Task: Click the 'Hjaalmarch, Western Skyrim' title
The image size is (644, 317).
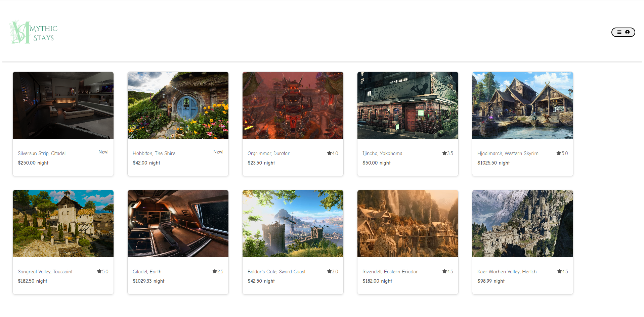Action: pos(508,153)
